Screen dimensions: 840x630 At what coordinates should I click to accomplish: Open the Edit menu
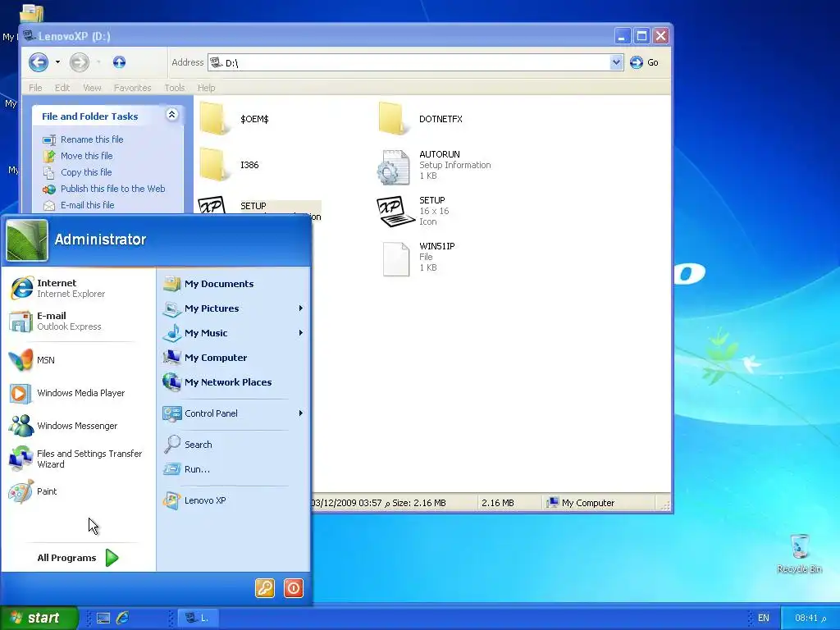coord(62,88)
